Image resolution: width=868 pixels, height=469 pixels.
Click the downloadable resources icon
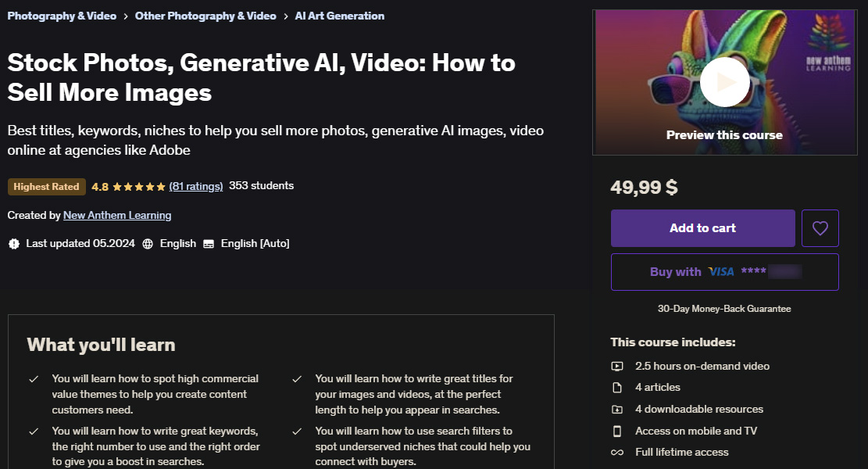(x=616, y=409)
